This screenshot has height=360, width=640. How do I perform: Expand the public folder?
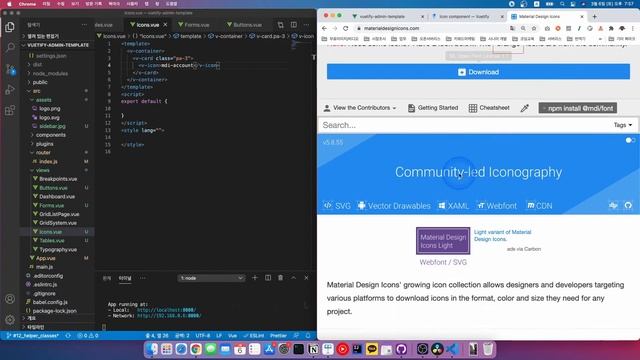pos(40,82)
